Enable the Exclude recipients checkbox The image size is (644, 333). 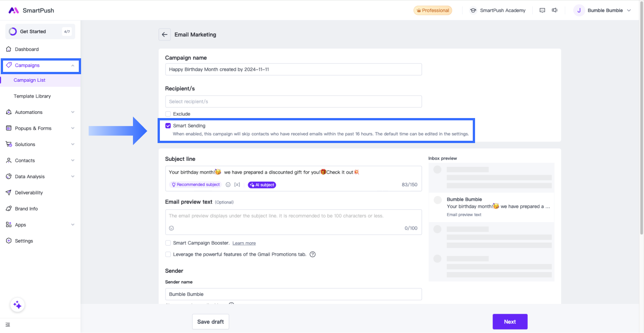pos(168,114)
